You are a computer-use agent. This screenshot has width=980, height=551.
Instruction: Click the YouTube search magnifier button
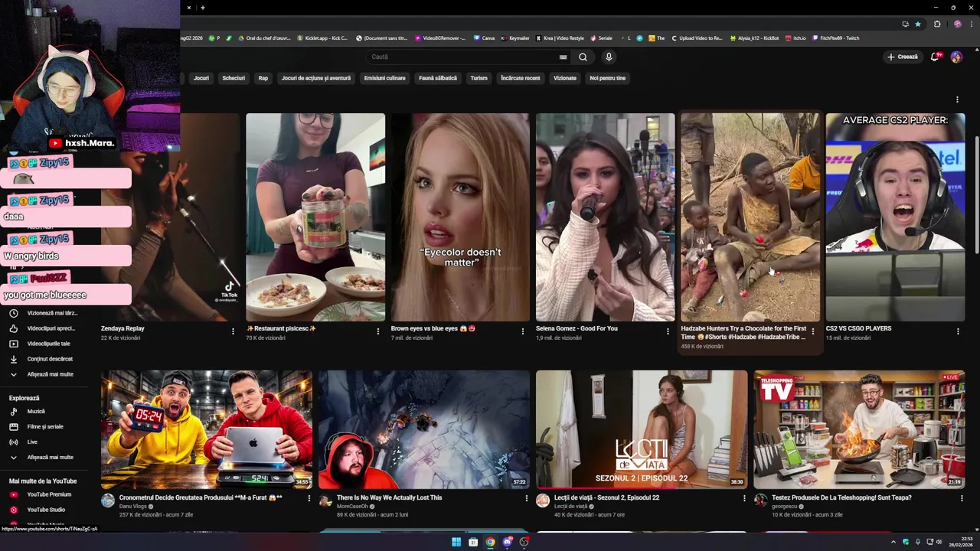pos(583,57)
